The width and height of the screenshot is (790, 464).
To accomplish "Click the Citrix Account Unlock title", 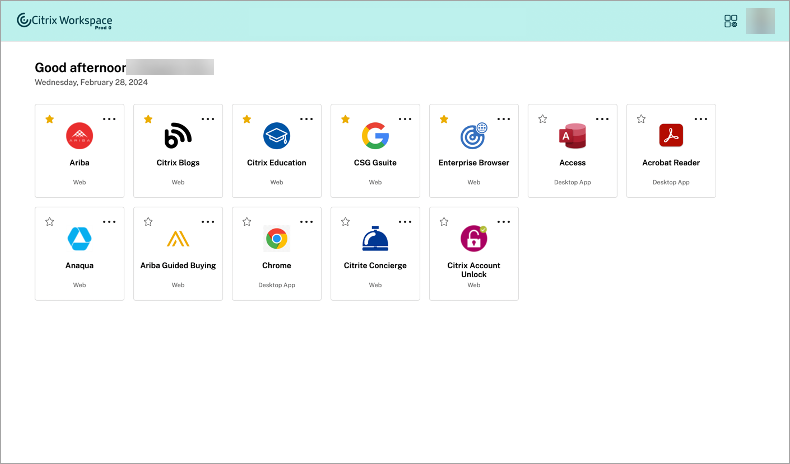I will [474, 270].
